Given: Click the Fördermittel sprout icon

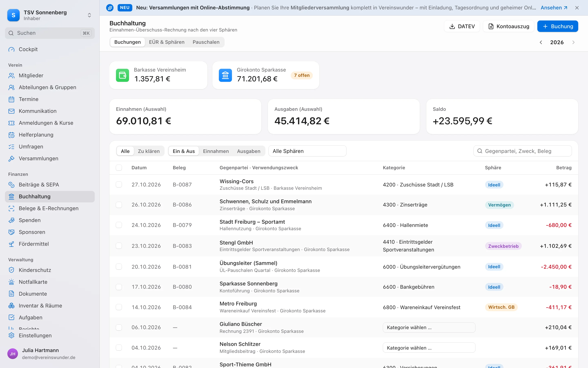Looking at the screenshot, I should [11, 244].
